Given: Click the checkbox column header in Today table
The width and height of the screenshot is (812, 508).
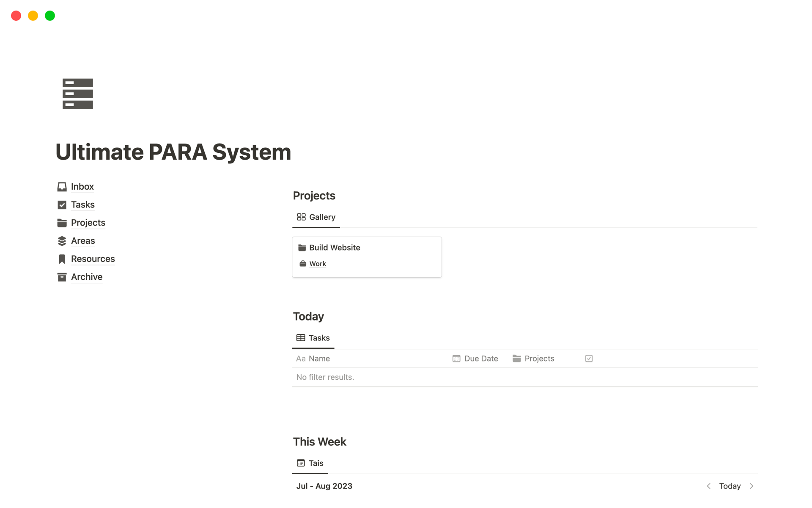Looking at the screenshot, I should 589,359.
